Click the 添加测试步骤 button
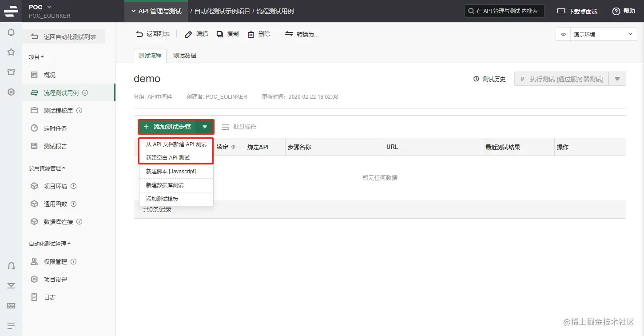Image resolution: width=644 pixels, height=336 pixels. (167, 127)
